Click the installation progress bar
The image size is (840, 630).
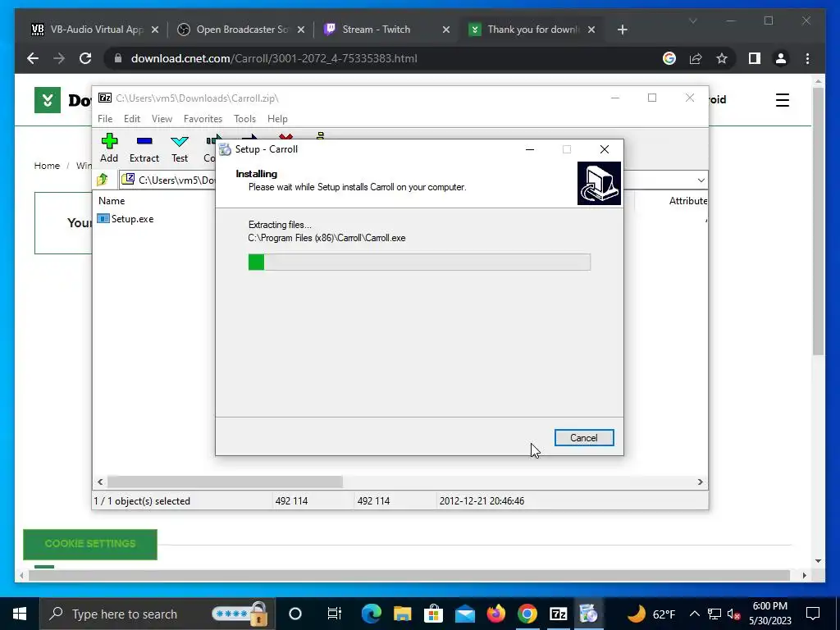(x=419, y=262)
